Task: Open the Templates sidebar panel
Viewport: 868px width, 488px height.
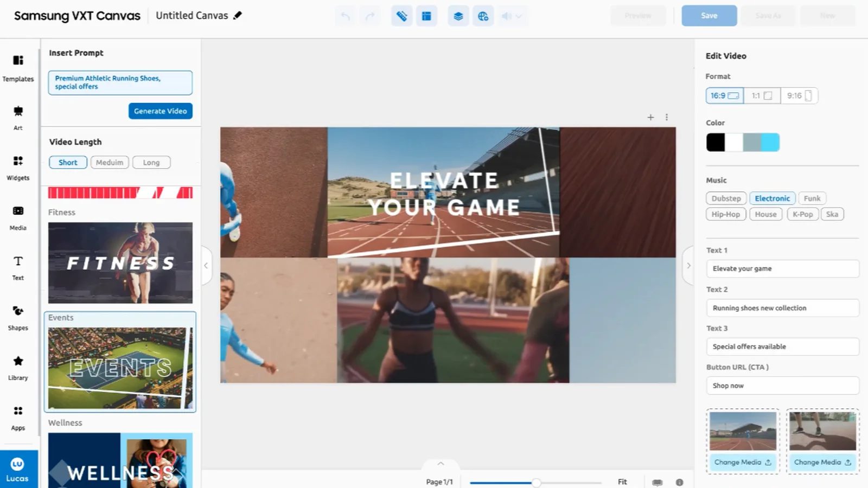Action: [x=18, y=68]
